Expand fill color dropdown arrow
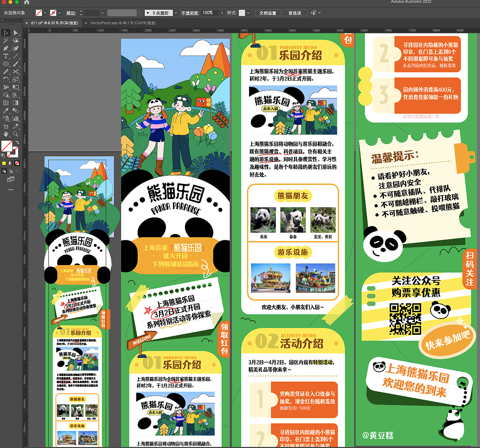 tap(45, 13)
